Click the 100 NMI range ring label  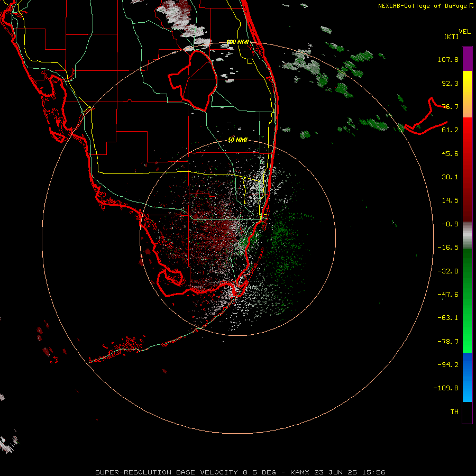[237, 42]
